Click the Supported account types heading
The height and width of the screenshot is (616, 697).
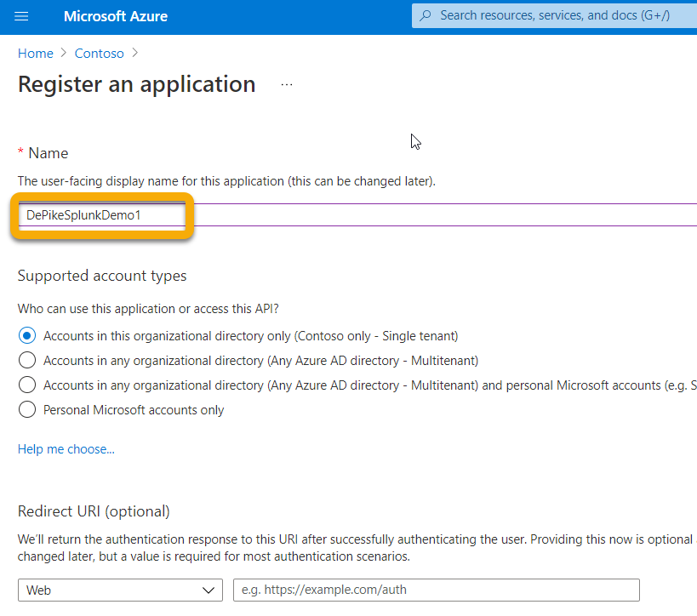[102, 276]
